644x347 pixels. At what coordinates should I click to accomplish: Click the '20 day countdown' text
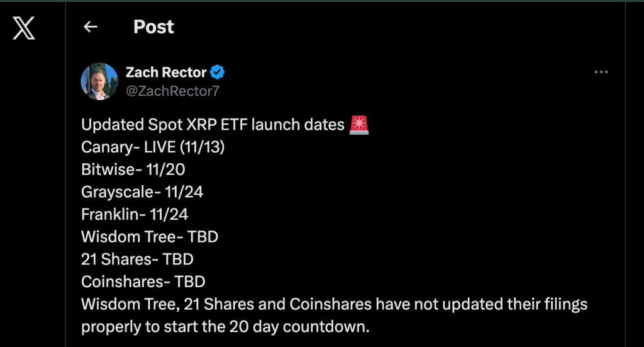coord(316,327)
